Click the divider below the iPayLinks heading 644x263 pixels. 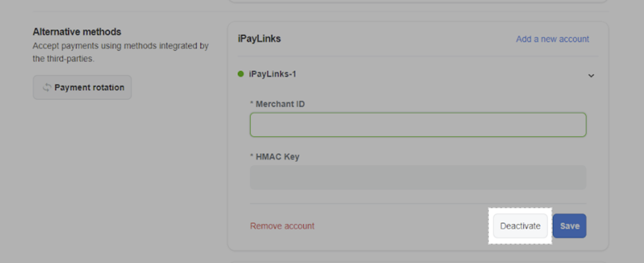[x=418, y=56]
